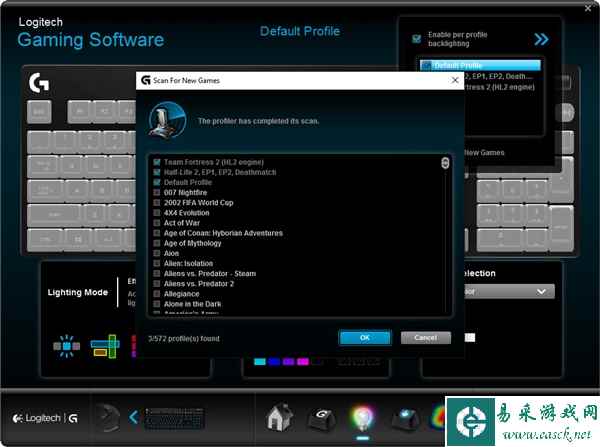Toggle Enable per profile backlighting
Viewport: 600px width, 447px height.
(x=416, y=39)
